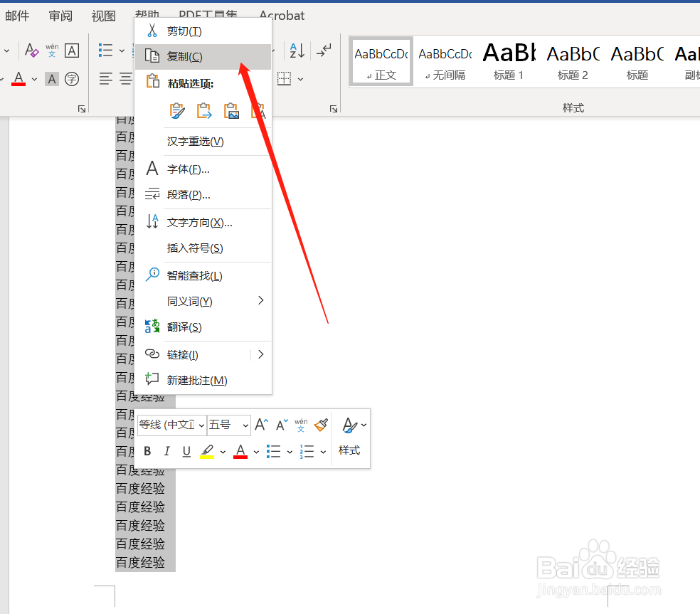Choose the Keep Text Only paste option
The height and width of the screenshot is (614, 700).
(x=257, y=110)
